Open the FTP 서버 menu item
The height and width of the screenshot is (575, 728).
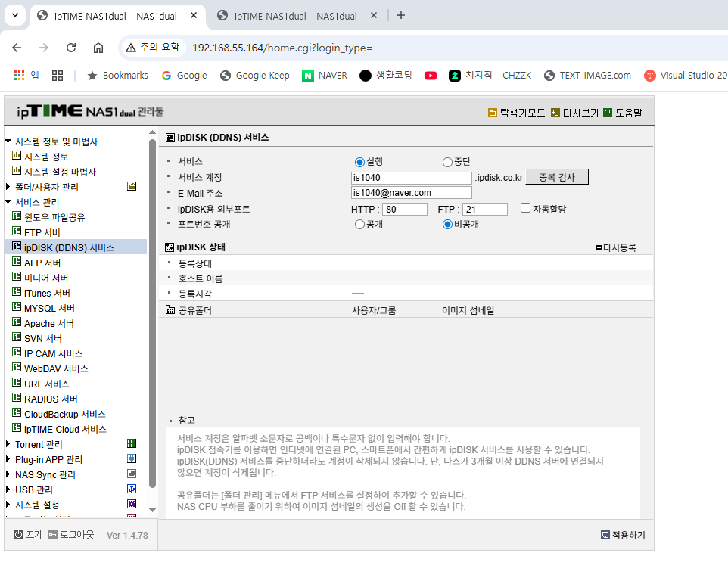pyautogui.click(x=42, y=232)
